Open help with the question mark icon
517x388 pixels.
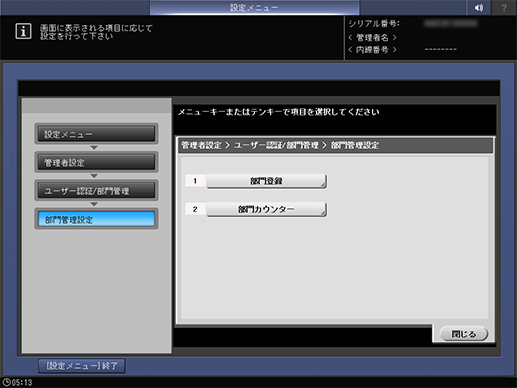coord(504,7)
